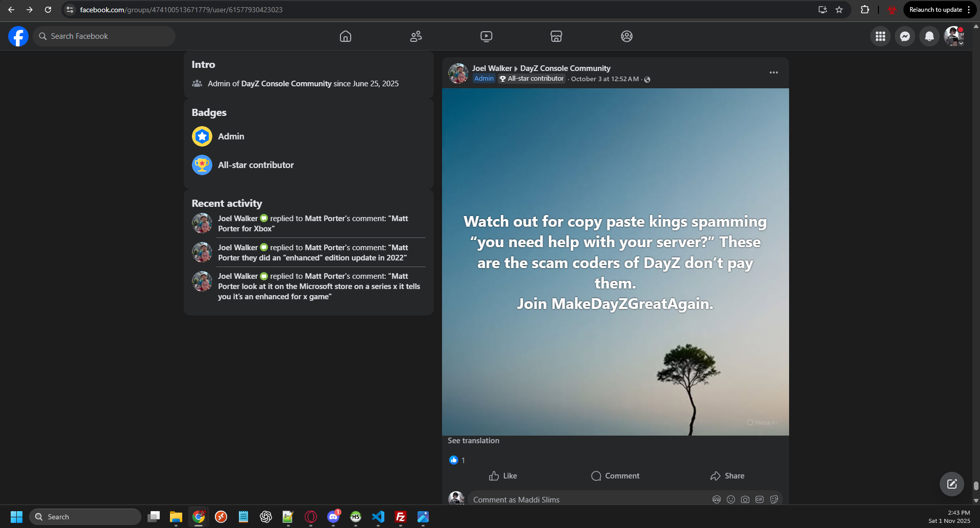Open the emoji picker in comment box
This screenshot has height=528, width=980.
pos(731,499)
